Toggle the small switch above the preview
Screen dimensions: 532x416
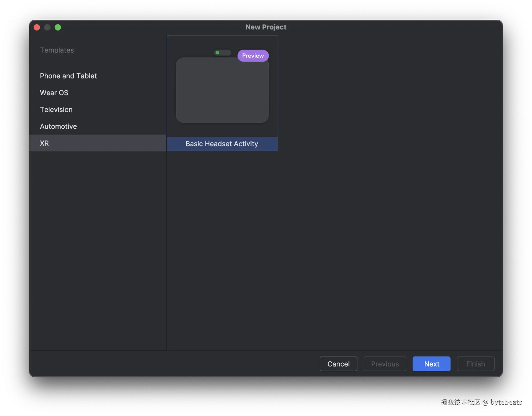pyautogui.click(x=222, y=52)
